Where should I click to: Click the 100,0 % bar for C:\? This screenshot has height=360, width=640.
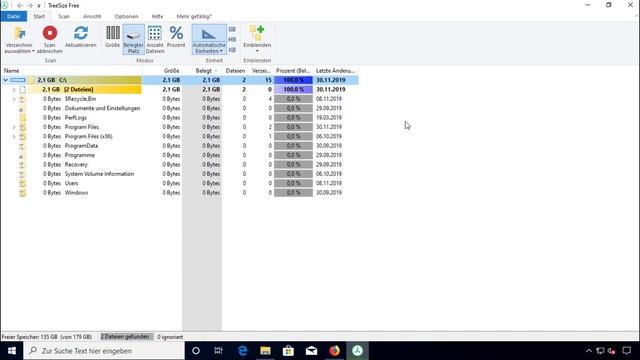point(293,80)
